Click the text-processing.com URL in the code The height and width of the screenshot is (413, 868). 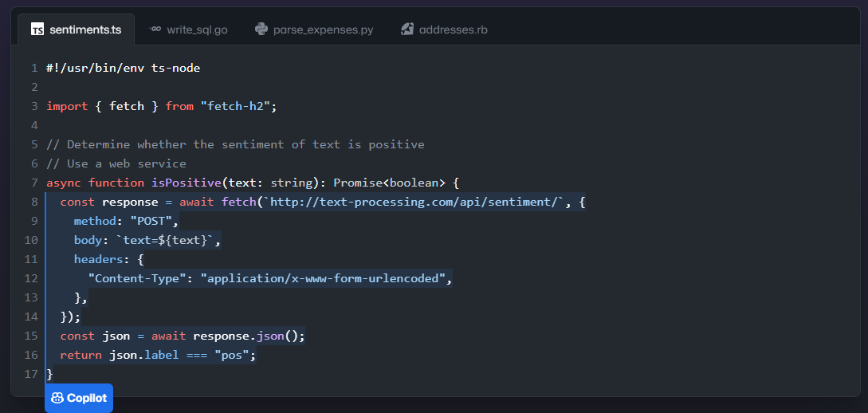(413, 202)
